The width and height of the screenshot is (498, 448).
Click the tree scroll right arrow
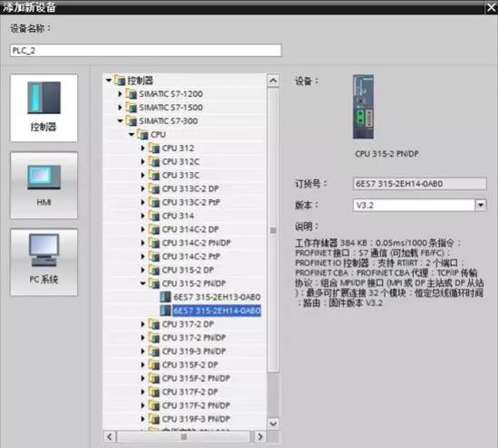tap(260, 437)
